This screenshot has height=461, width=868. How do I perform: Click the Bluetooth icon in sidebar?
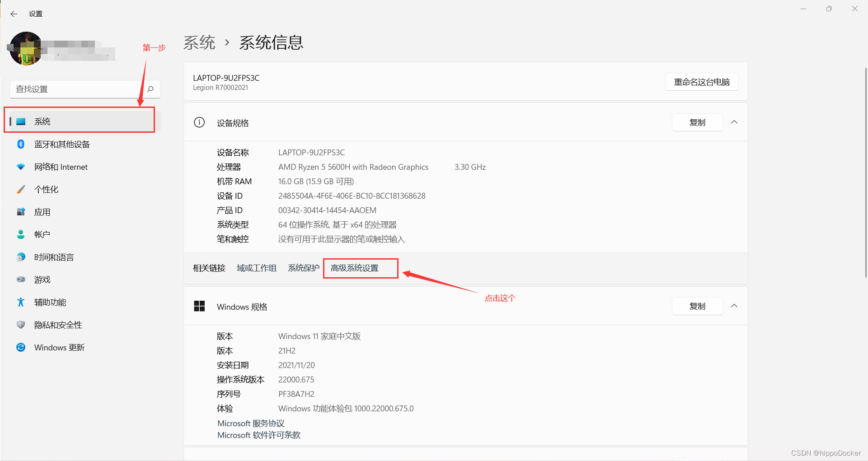coord(21,144)
